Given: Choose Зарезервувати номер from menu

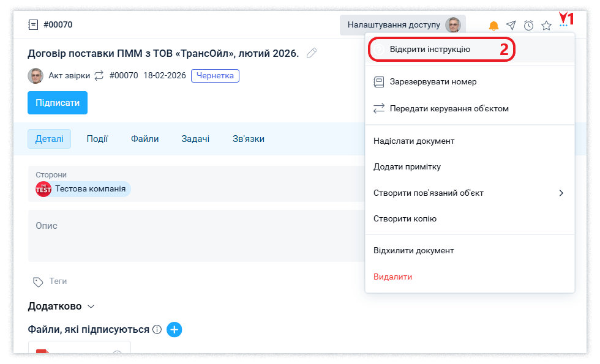Looking at the screenshot, I should tap(433, 81).
